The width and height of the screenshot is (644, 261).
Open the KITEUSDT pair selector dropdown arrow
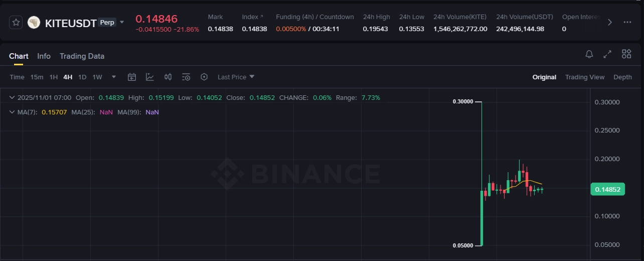pos(122,22)
